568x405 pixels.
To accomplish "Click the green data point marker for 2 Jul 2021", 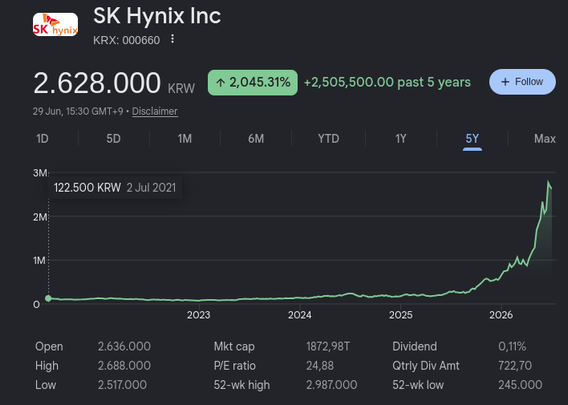I will tap(48, 298).
